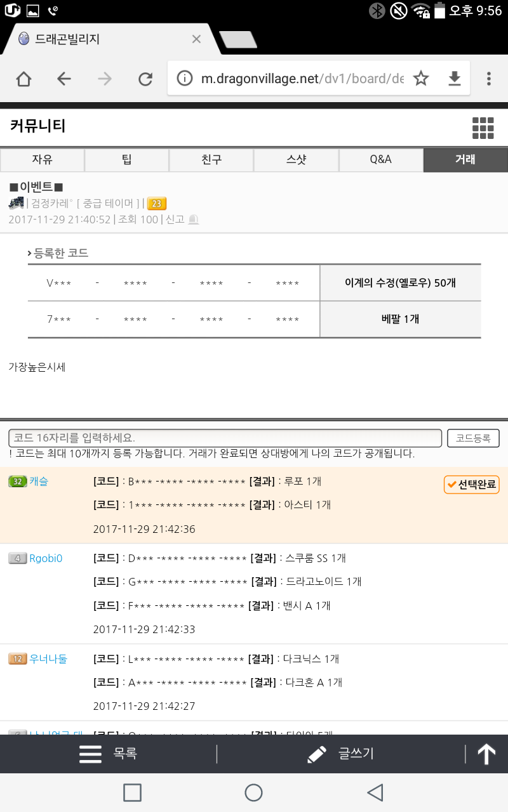Select the 스샷 board tab
This screenshot has width=508, height=812.
coord(296,160)
